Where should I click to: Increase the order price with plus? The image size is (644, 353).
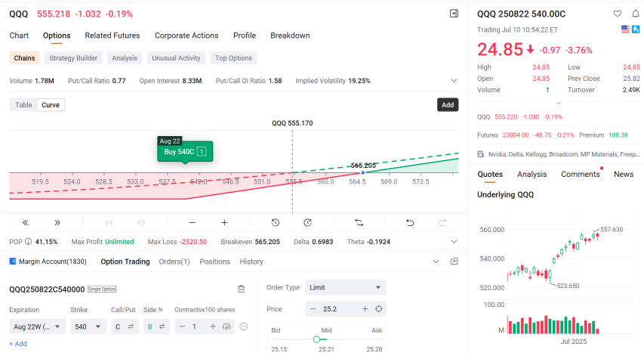pos(365,308)
